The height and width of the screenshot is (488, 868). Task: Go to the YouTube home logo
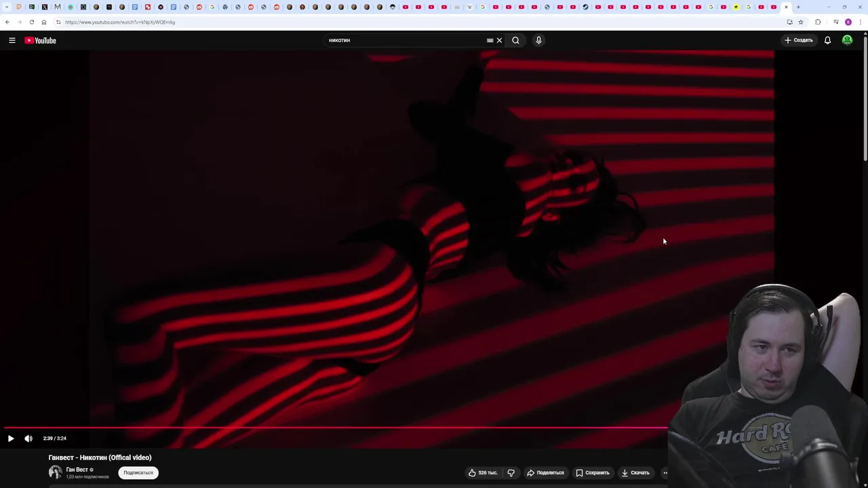[x=41, y=40]
